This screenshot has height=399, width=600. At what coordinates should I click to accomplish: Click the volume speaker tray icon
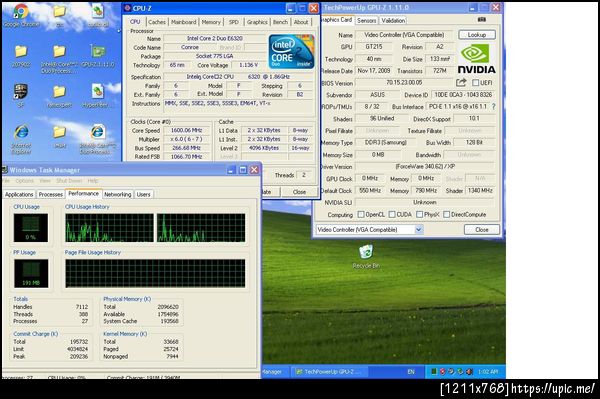pyautogui.click(x=470, y=371)
